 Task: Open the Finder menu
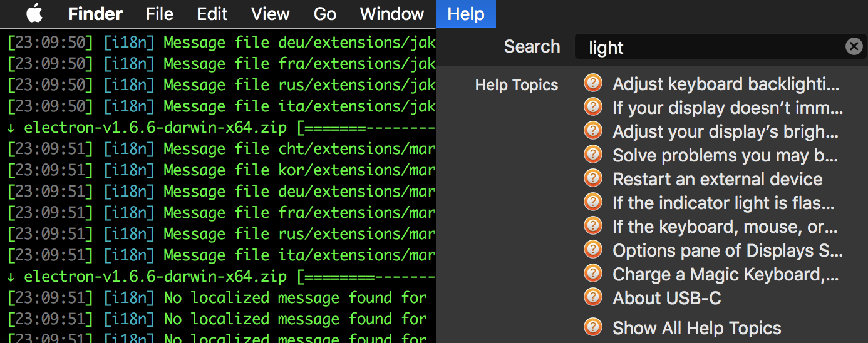coord(95,14)
